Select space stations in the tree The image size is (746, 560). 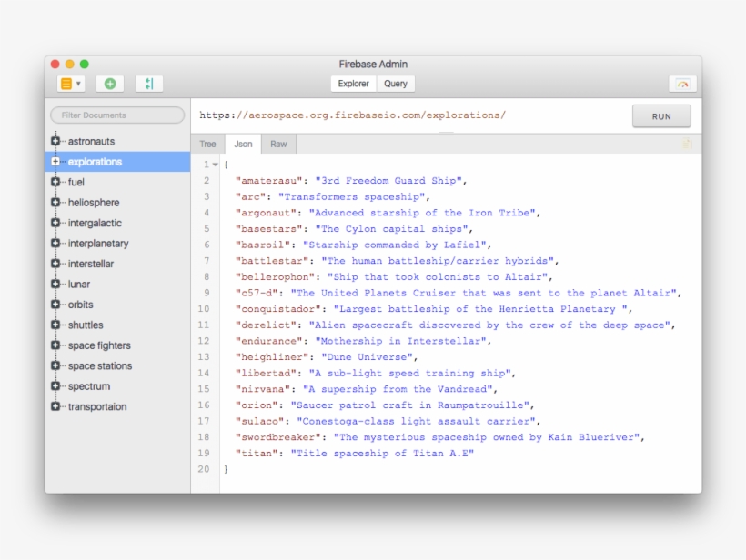point(100,366)
